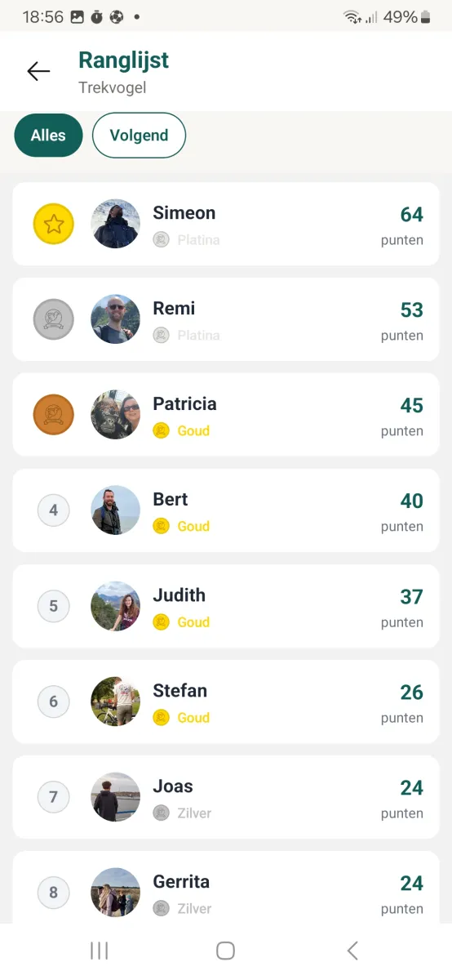Click the bronze third-place medal icon
Image resolution: width=452 pixels, height=980 pixels.
pyautogui.click(x=54, y=415)
